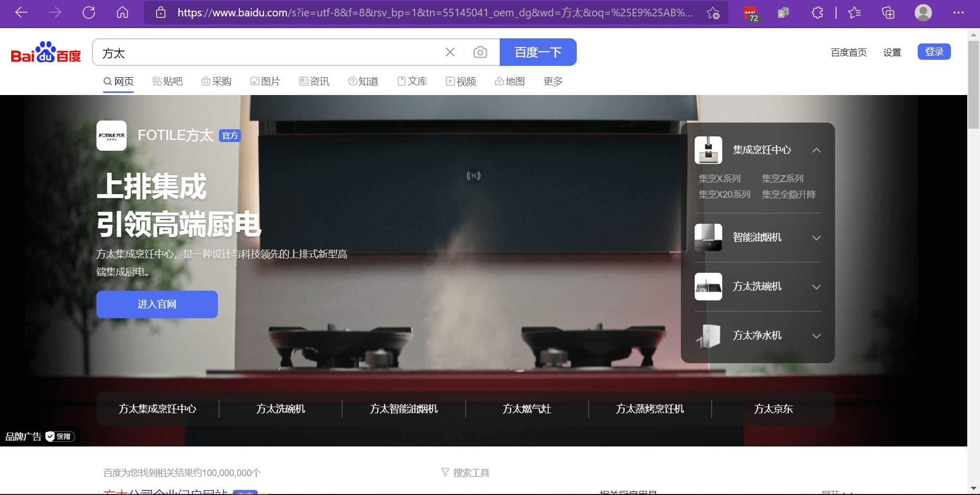Click the 集成烹饪中心 product image

point(708,150)
